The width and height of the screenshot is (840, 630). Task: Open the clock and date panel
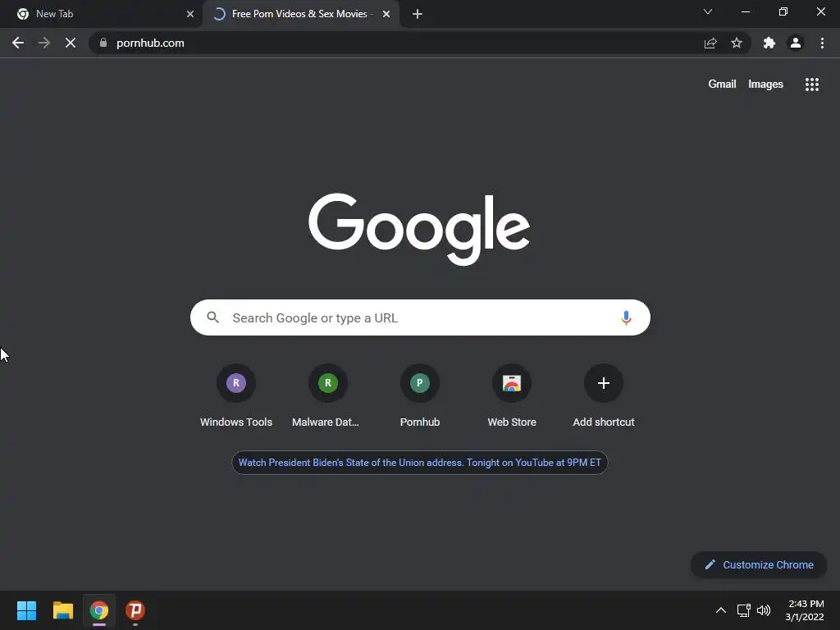[805, 610]
